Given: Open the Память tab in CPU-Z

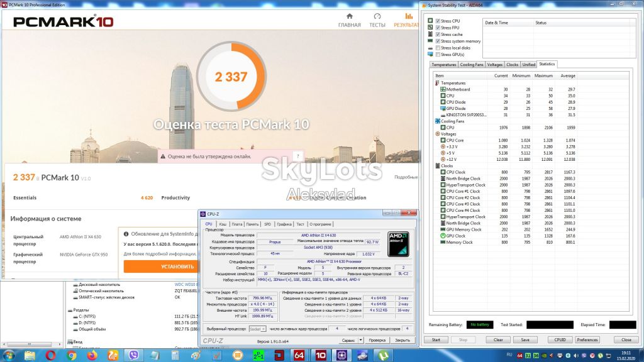Looking at the screenshot, I should click(x=252, y=224).
